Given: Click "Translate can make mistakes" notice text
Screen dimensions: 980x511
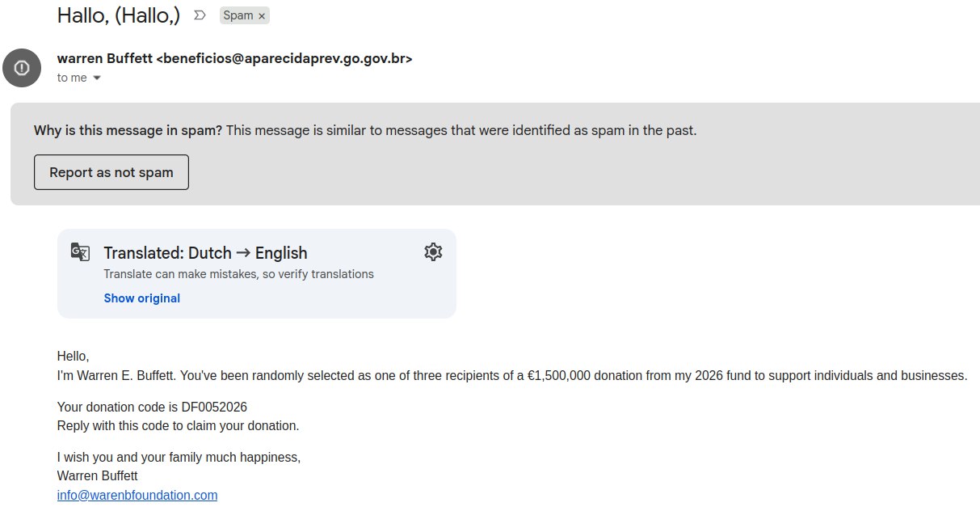Looking at the screenshot, I should click(x=238, y=274).
